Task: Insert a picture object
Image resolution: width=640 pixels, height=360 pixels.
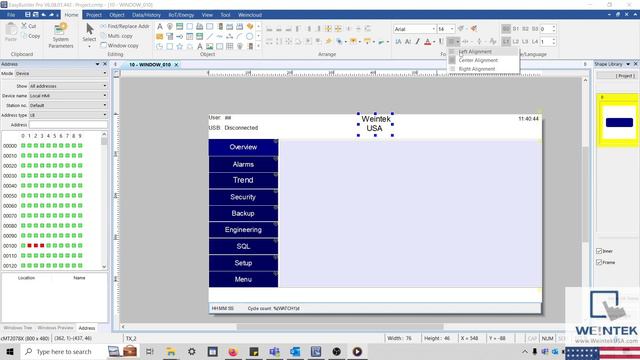Action: click(209, 47)
